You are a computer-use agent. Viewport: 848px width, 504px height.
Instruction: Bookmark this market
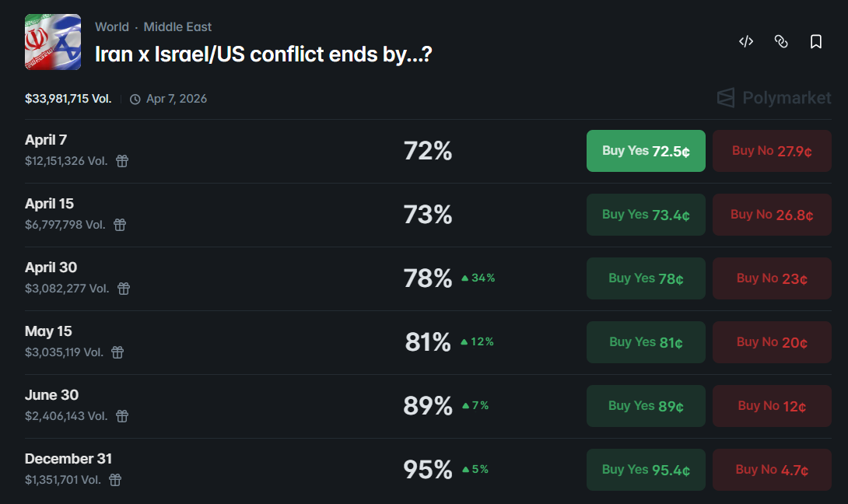click(816, 42)
